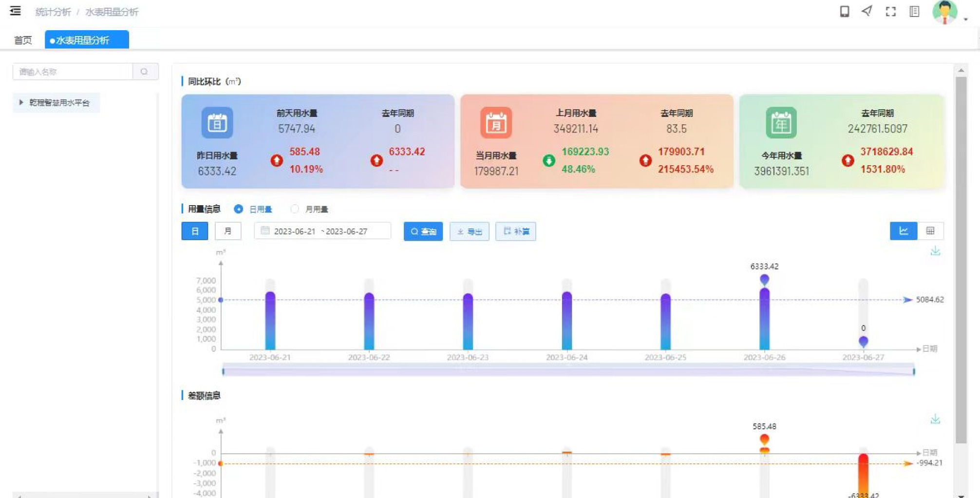Expand the 乾程智慧用水平台 tree node

pyautogui.click(x=21, y=102)
